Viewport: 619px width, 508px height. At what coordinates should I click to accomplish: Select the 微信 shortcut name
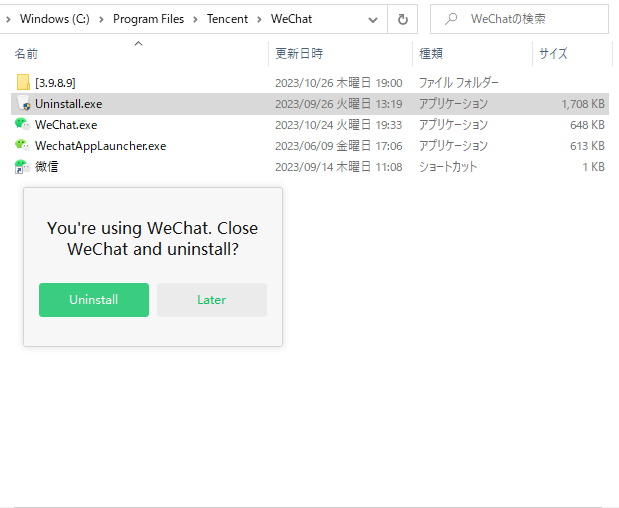(x=47, y=167)
